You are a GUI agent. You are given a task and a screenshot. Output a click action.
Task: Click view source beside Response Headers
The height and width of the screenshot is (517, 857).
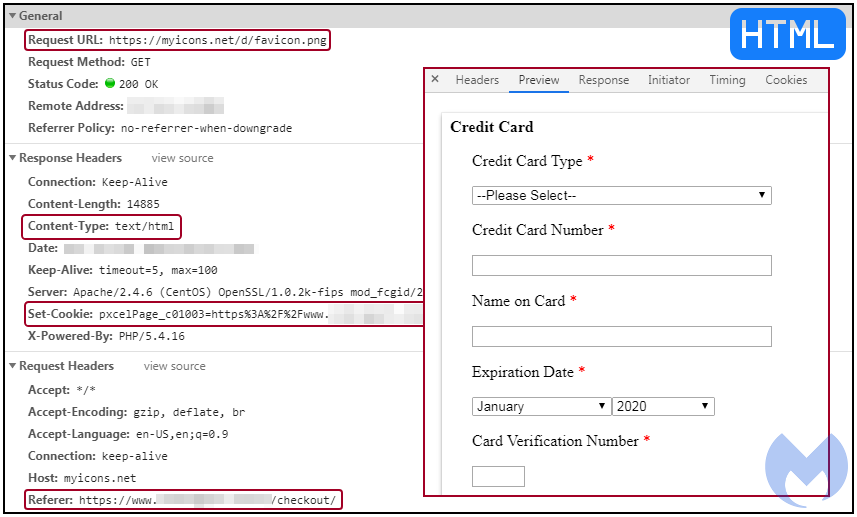[182, 158]
